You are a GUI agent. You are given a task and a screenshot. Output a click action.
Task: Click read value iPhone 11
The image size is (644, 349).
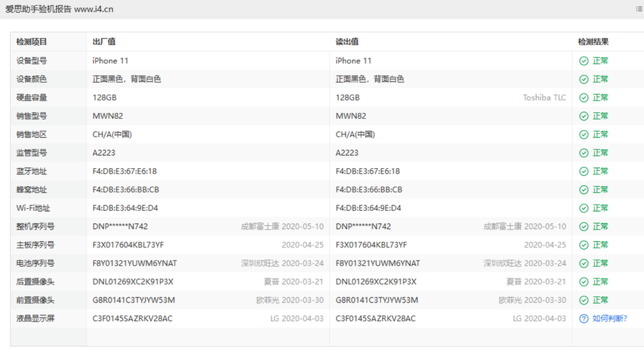click(x=353, y=61)
